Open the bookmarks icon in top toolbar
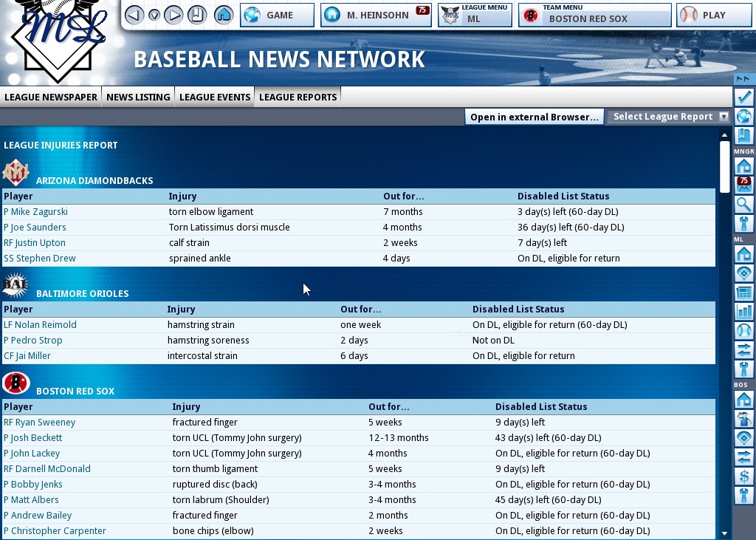The image size is (756, 540). [197, 15]
